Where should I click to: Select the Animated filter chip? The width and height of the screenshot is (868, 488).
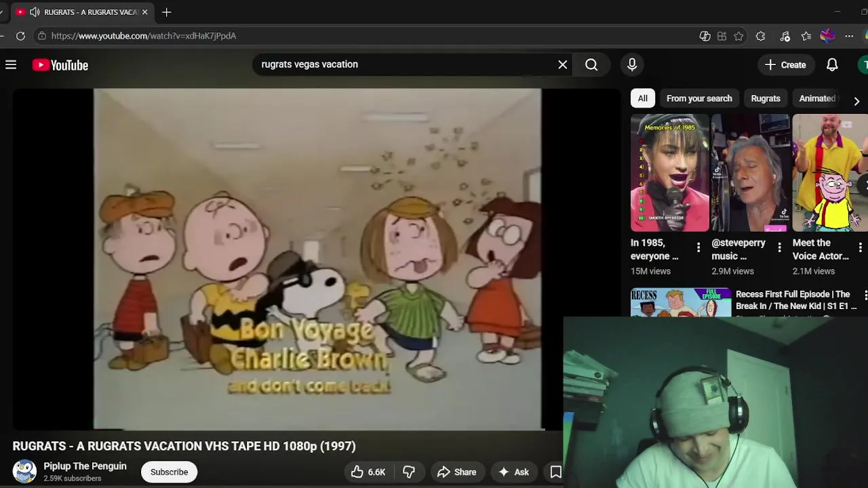[x=817, y=98]
